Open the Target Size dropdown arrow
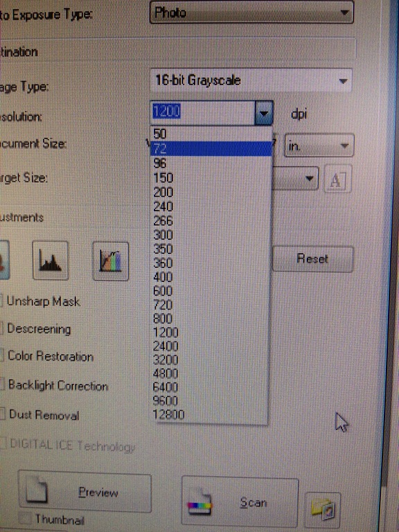This screenshot has width=399, height=532. coord(309,179)
